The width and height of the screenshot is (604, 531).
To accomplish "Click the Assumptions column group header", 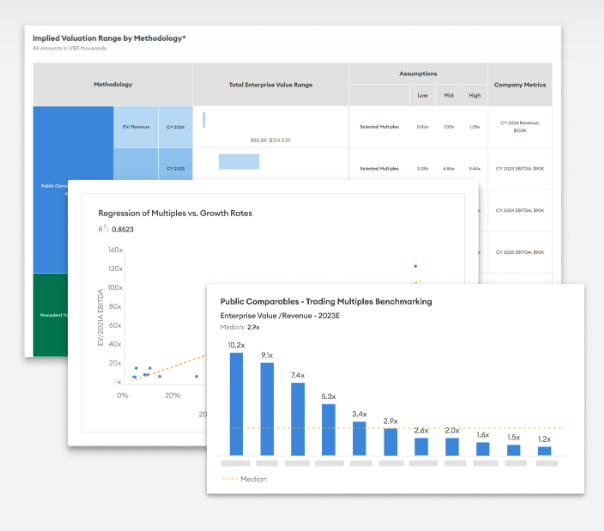I will coord(418,74).
